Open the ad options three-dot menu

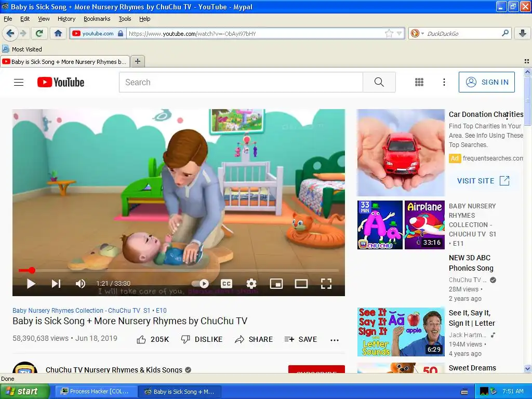tap(507, 116)
